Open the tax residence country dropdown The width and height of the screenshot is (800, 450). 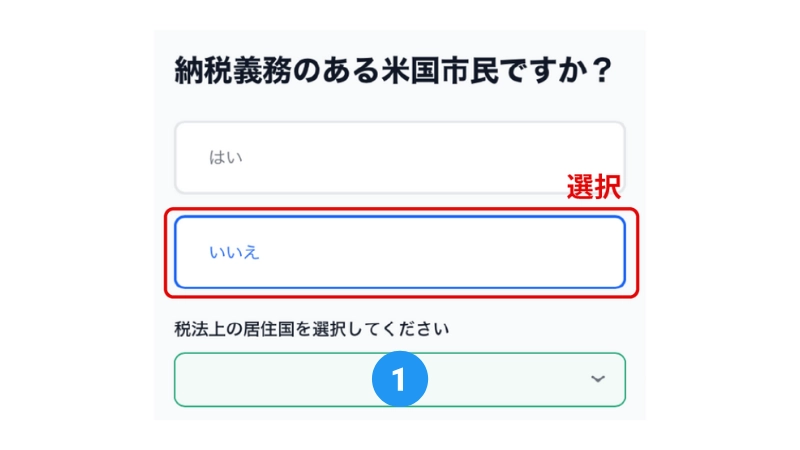tap(399, 380)
